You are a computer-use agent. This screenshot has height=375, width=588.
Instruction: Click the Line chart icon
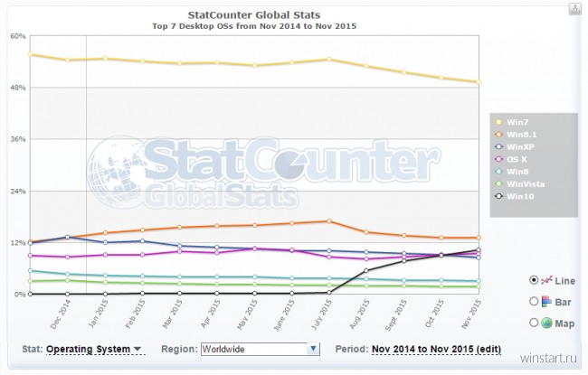[x=546, y=280]
